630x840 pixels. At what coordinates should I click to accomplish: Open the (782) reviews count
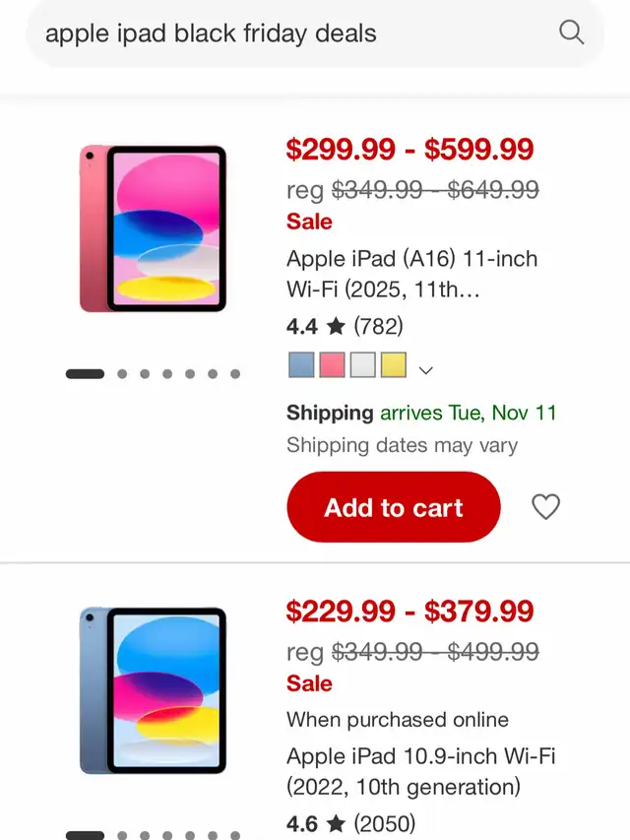pos(378,326)
